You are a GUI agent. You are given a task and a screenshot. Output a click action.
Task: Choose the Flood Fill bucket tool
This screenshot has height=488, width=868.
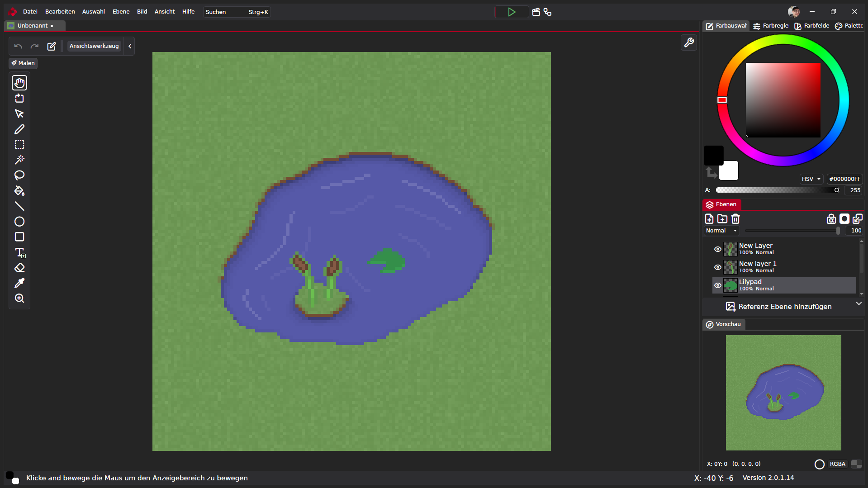click(19, 190)
